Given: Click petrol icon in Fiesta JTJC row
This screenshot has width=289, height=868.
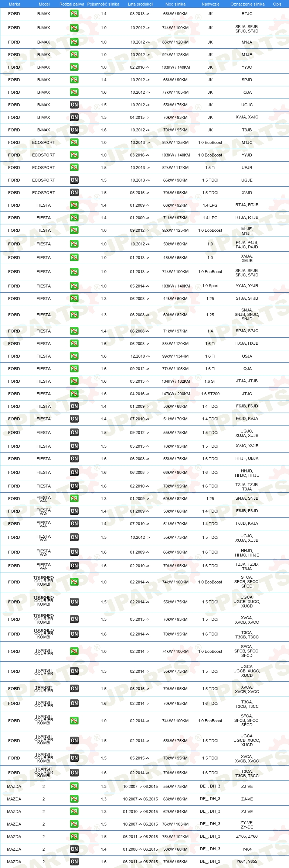Looking at the screenshot, I should point(74,394).
